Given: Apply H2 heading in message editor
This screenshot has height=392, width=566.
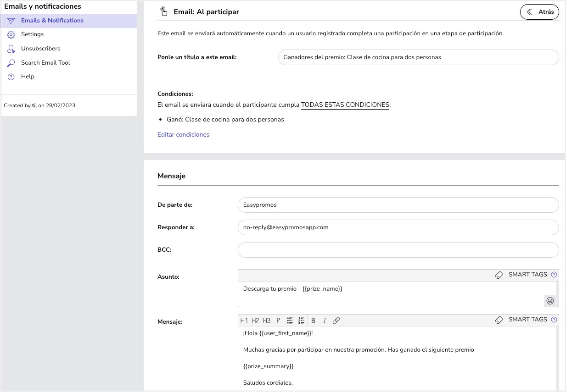Looking at the screenshot, I should [255, 320].
